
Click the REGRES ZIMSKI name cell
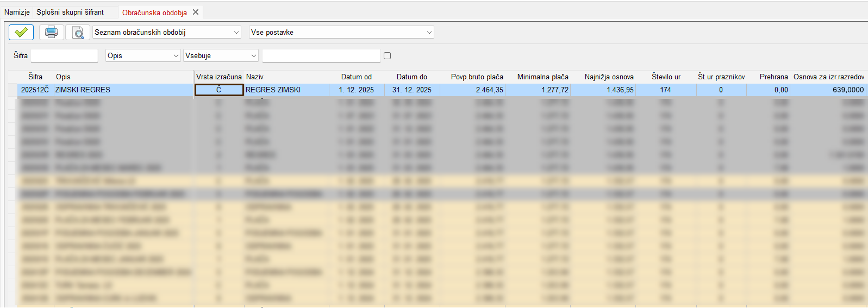tap(286, 90)
